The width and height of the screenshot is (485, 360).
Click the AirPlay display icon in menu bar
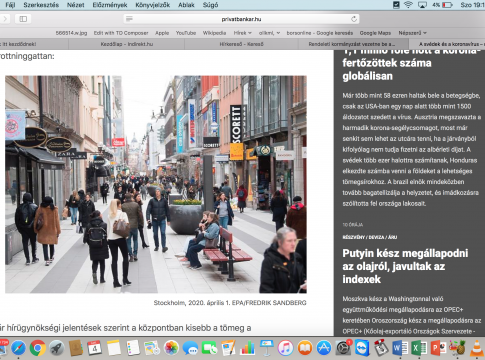tap(422, 5)
